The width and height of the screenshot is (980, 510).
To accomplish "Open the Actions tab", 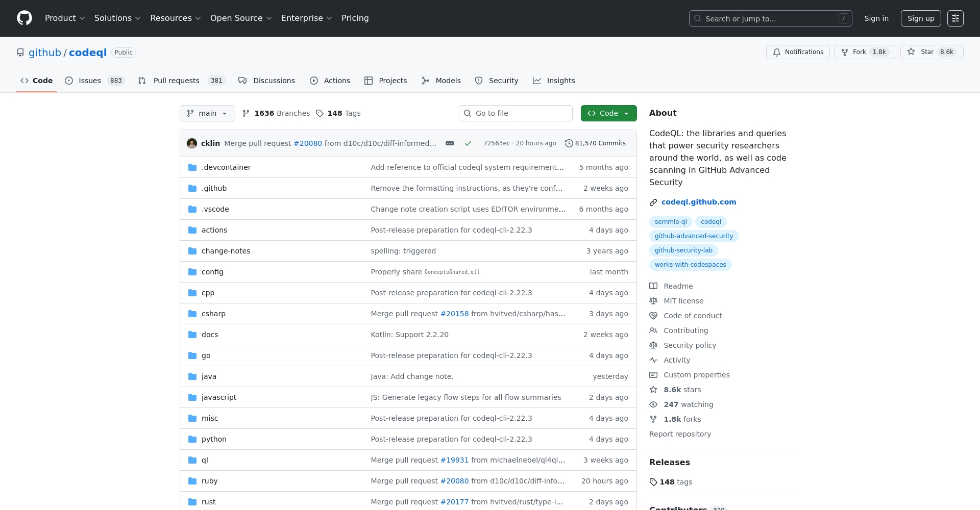I will [x=330, y=81].
